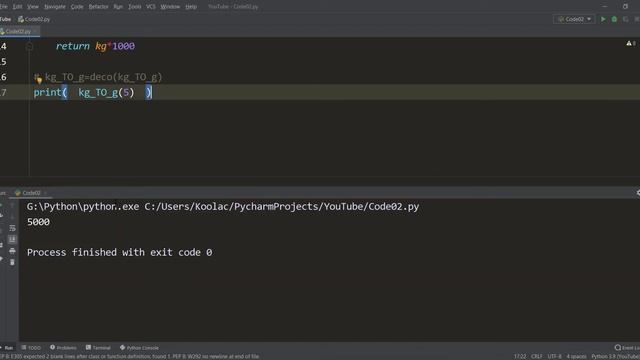Screen dimensions: 640x360
Task: Open the VCS menu
Action: pyautogui.click(x=151, y=7)
